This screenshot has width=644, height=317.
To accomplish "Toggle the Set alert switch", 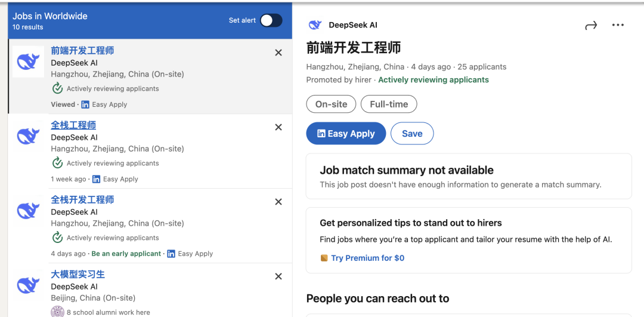I will (271, 20).
